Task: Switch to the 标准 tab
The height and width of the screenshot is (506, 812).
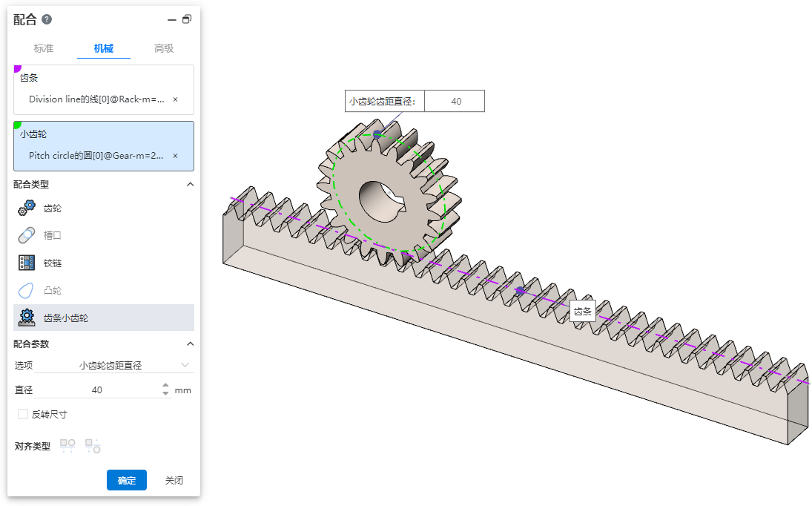Action: tap(44, 48)
